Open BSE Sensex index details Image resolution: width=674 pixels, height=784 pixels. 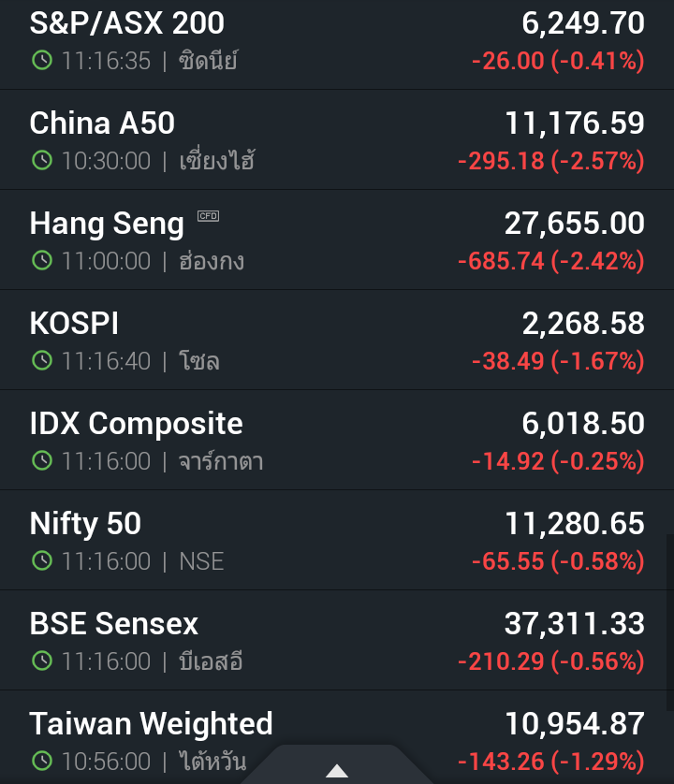tap(114, 624)
